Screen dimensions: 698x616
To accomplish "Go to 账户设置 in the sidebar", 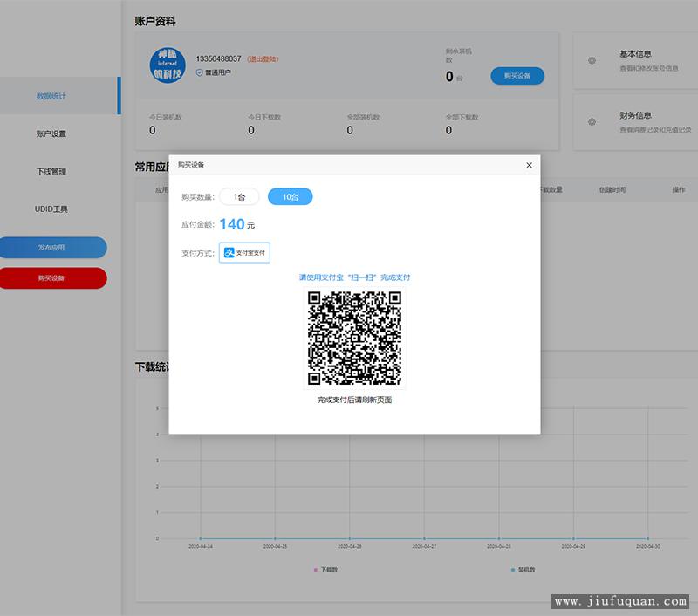I will click(x=51, y=133).
